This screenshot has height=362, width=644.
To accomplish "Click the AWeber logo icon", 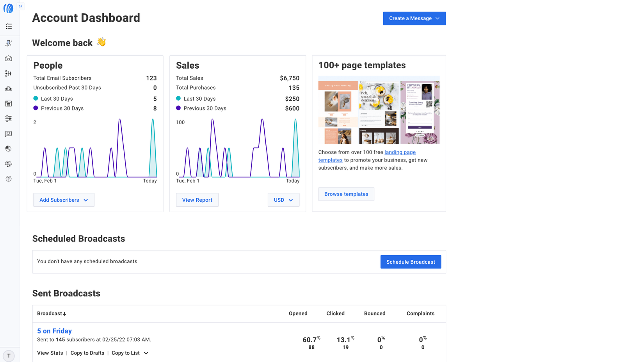I will [8, 8].
